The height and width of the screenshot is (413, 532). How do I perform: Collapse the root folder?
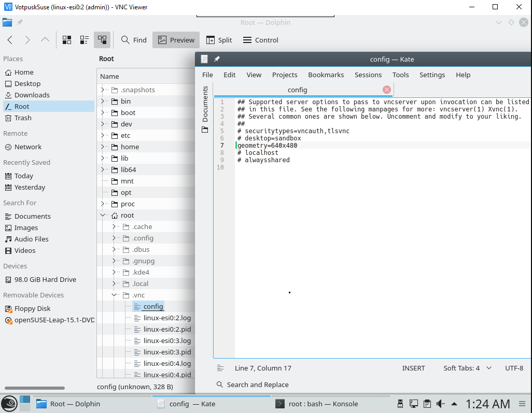pos(103,216)
